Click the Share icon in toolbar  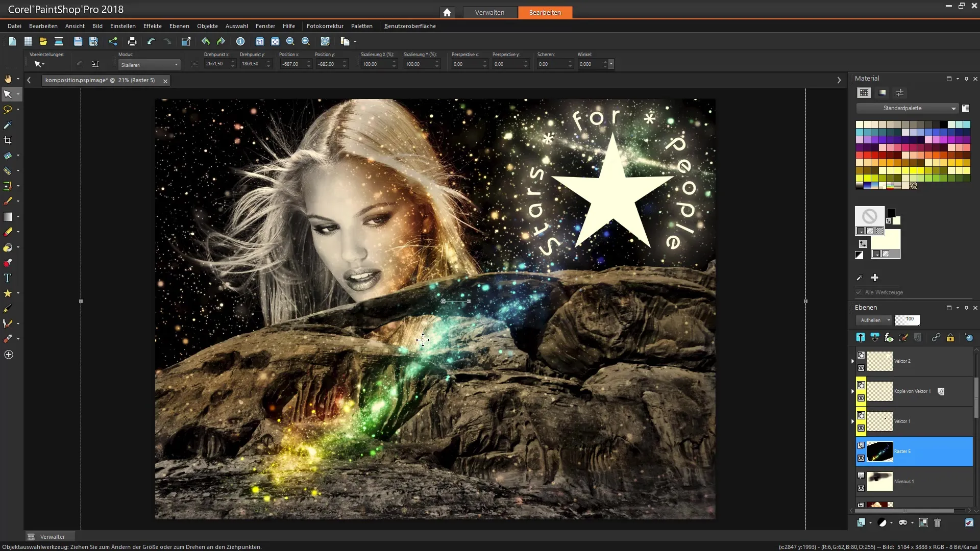(x=113, y=41)
